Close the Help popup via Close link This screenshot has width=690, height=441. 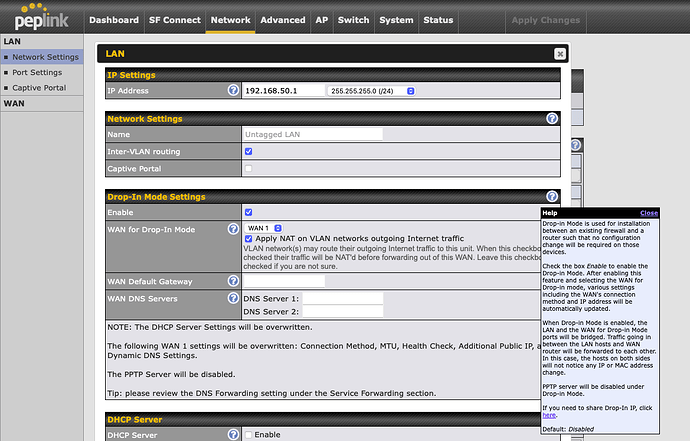click(649, 213)
